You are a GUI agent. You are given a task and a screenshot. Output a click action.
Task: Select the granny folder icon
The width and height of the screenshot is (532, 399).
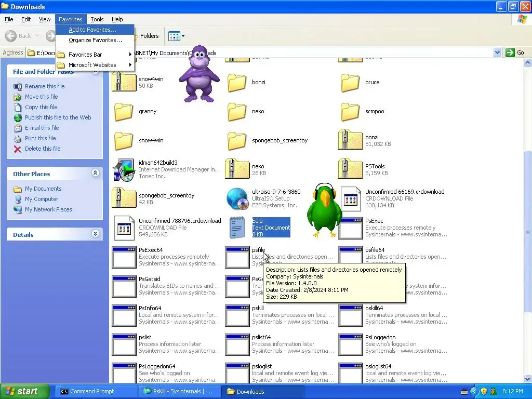[x=123, y=112]
